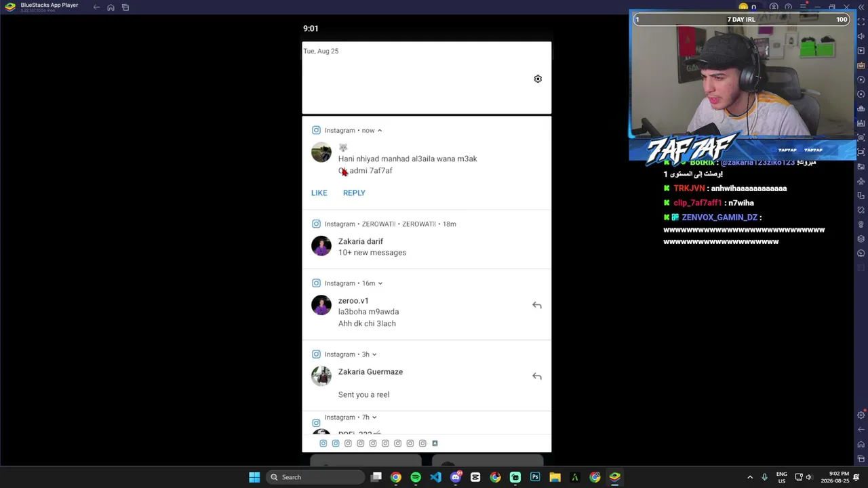Screen dimensions: 868x488
Task: Open recent apps icon in title bar
Action: click(x=125, y=7)
